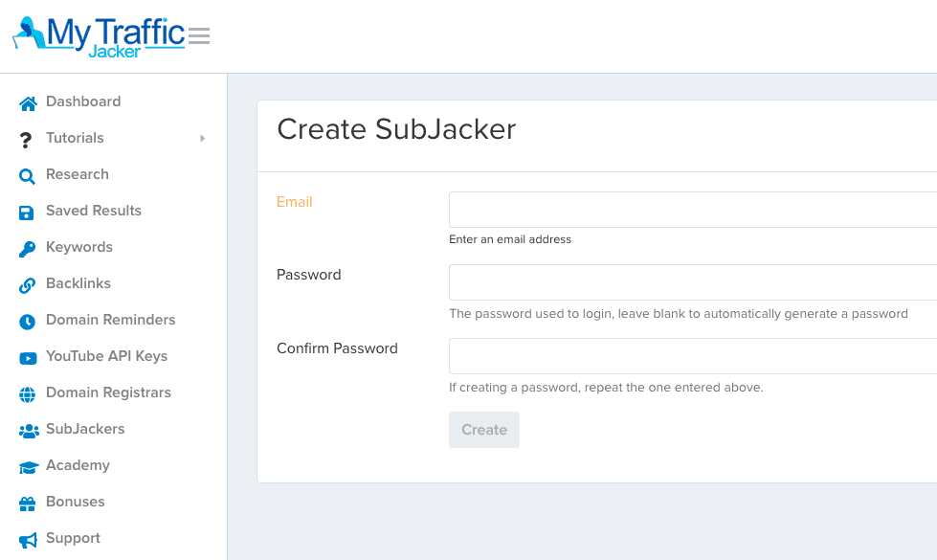Viewport: 937px width, 560px height.
Task: Click the Domain Registrars globe icon
Action: (x=27, y=395)
